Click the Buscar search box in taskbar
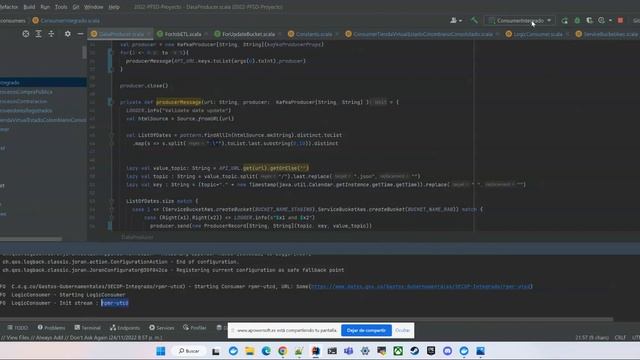Image resolution: width=640 pixels, height=360 pixels. click(189, 351)
